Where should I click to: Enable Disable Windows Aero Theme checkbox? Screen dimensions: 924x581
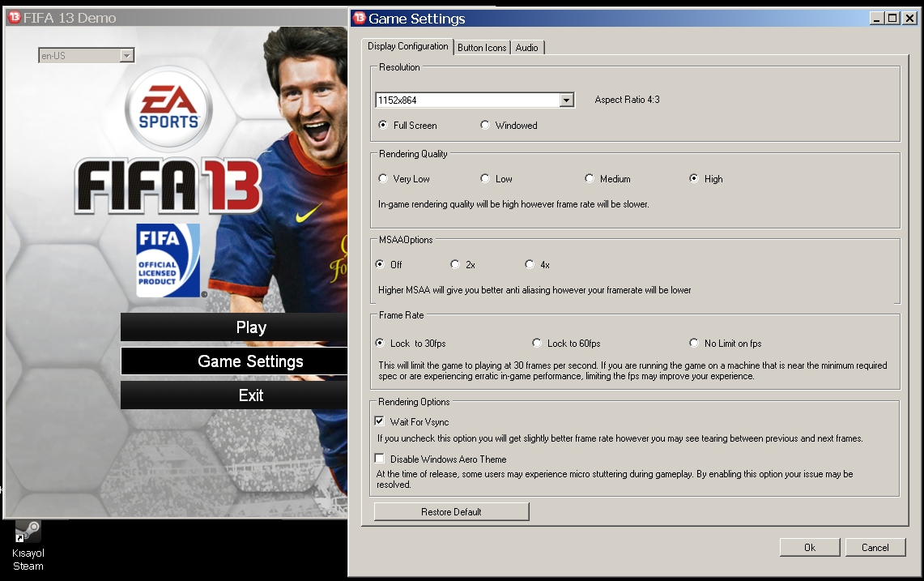click(x=380, y=459)
